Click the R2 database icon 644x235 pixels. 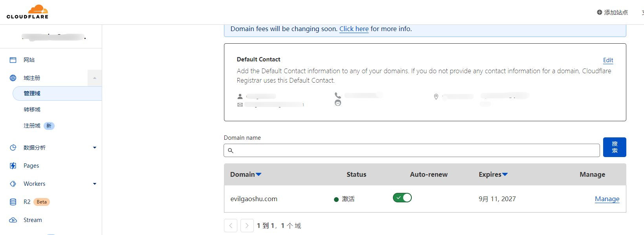tap(13, 202)
